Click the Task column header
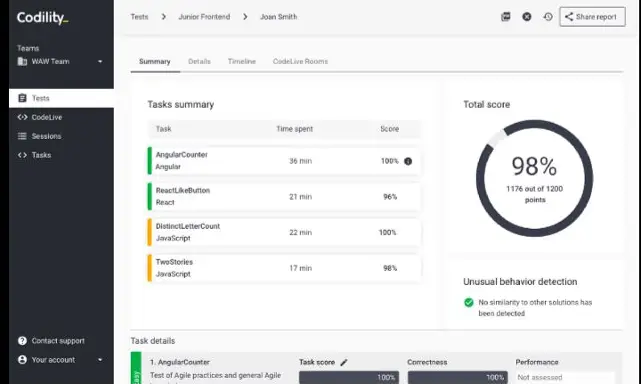 164,129
